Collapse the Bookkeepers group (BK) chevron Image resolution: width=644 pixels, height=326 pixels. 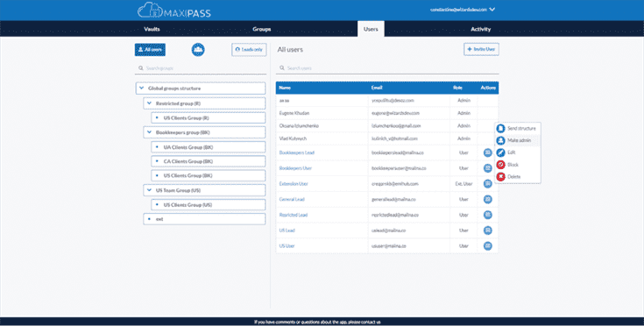150,132
